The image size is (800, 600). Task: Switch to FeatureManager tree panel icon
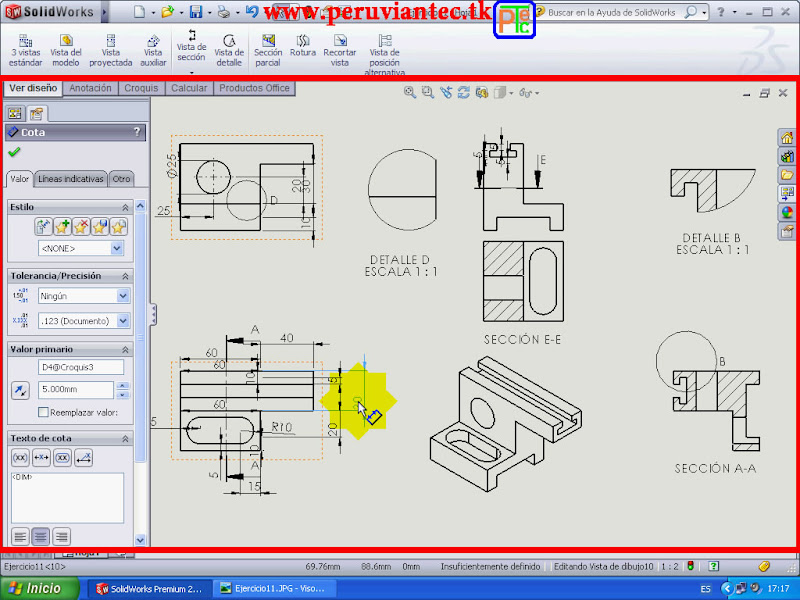(x=15, y=113)
